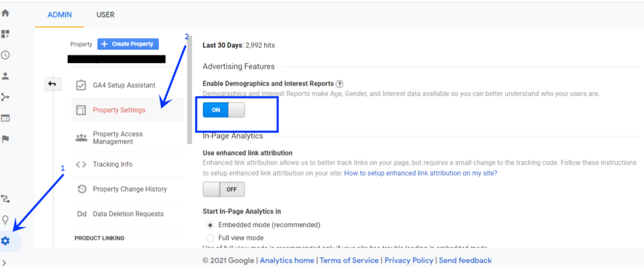Open Property Settings menu item
This screenshot has height=267, width=644.
(x=128, y=110)
